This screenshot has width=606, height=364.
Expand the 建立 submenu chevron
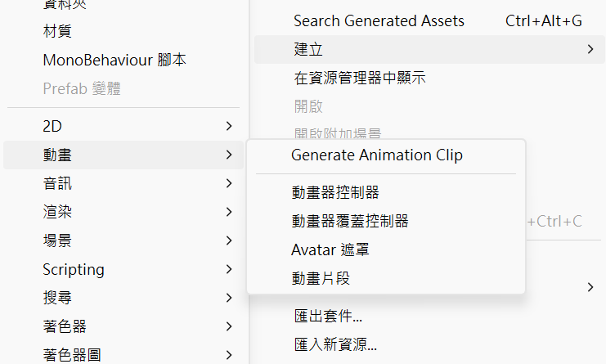click(x=590, y=49)
